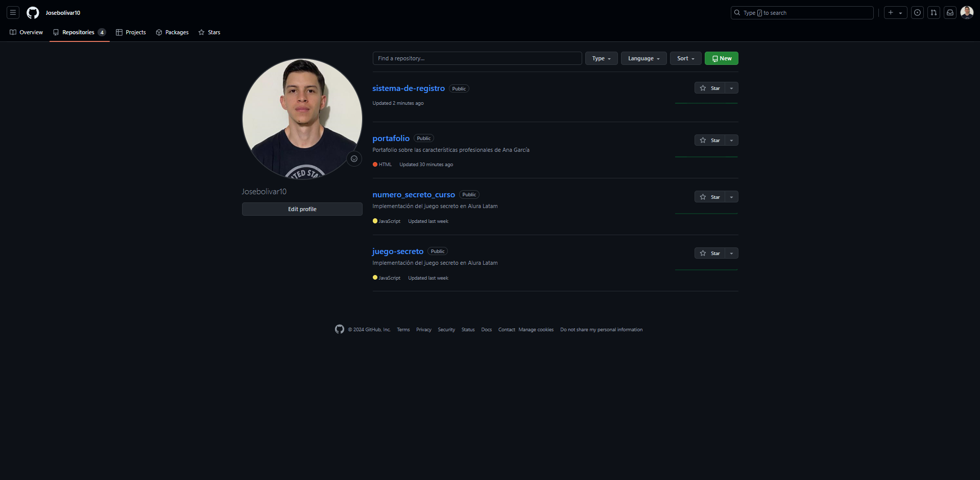Viewport: 980px width, 480px height.
Task: Click the HTML language dot for portafolio
Action: [x=375, y=165]
